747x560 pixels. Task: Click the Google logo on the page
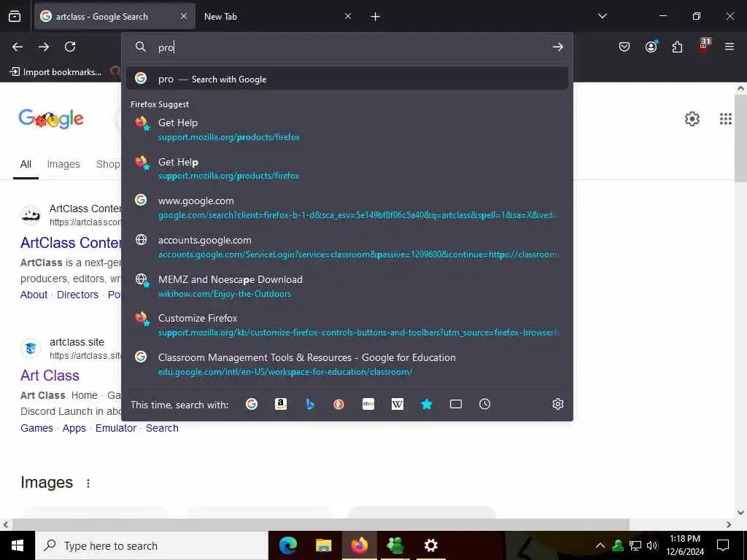coord(51,119)
